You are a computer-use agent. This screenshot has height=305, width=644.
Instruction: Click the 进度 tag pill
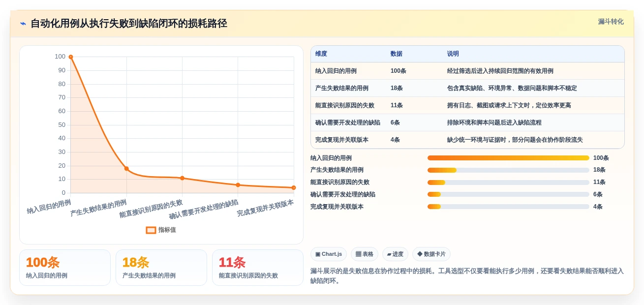click(x=395, y=254)
